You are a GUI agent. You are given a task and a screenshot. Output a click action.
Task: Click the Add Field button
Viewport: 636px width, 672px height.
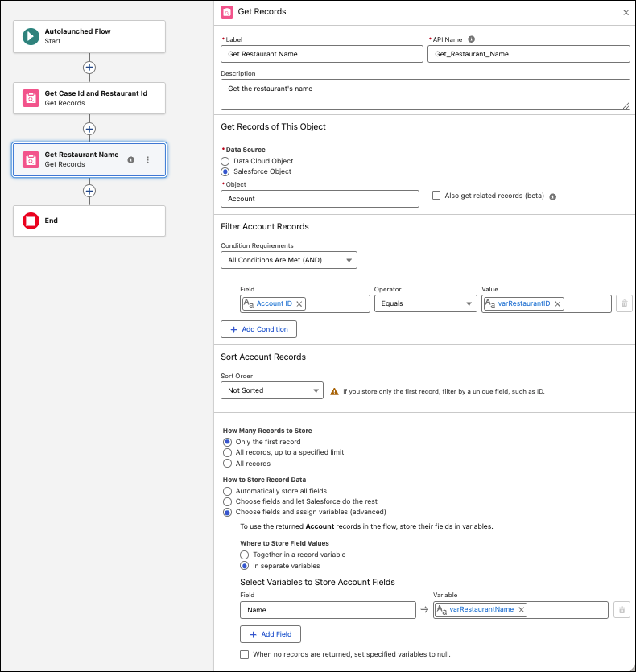[271, 634]
